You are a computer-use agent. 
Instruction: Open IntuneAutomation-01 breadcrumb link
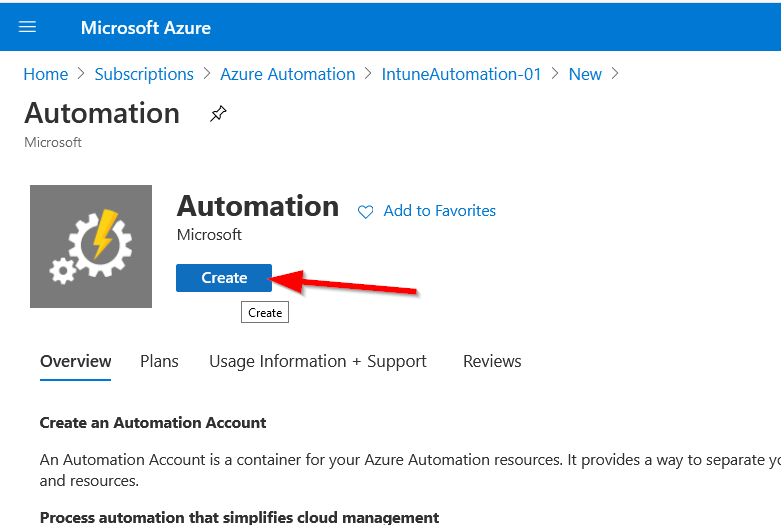pos(461,74)
